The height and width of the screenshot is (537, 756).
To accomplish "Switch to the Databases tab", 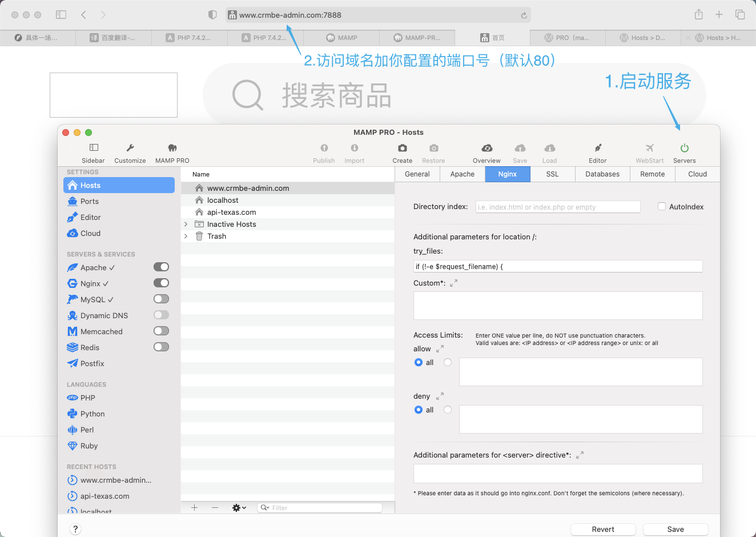I will (602, 174).
